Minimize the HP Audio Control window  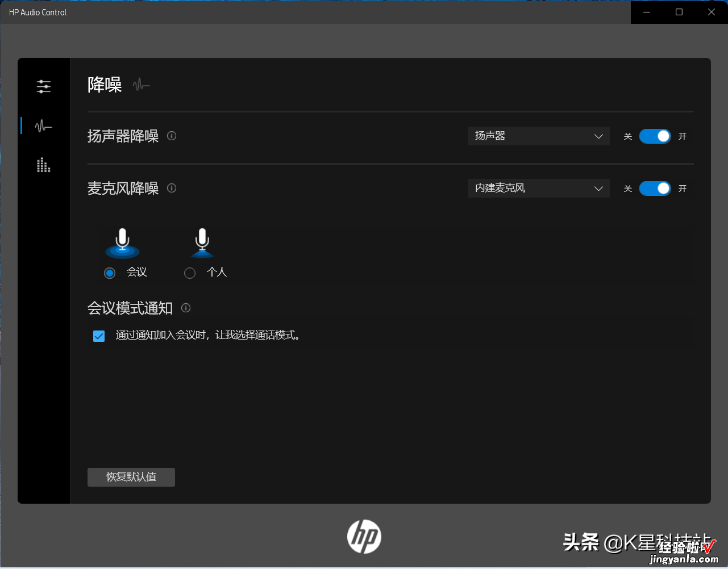click(647, 12)
